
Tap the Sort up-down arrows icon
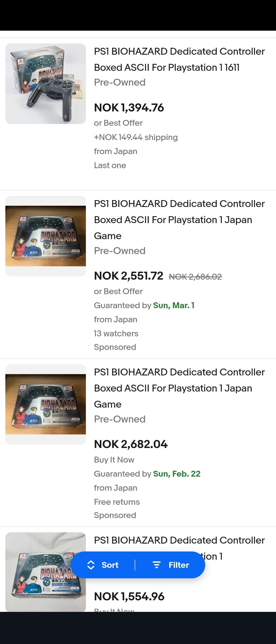pyautogui.click(x=91, y=565)
